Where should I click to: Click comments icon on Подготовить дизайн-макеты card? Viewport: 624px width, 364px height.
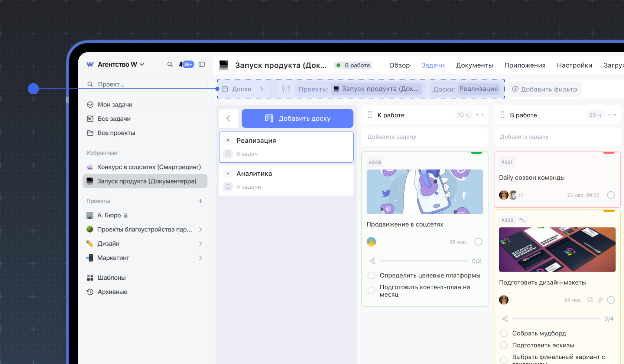[x=590, y=300]
